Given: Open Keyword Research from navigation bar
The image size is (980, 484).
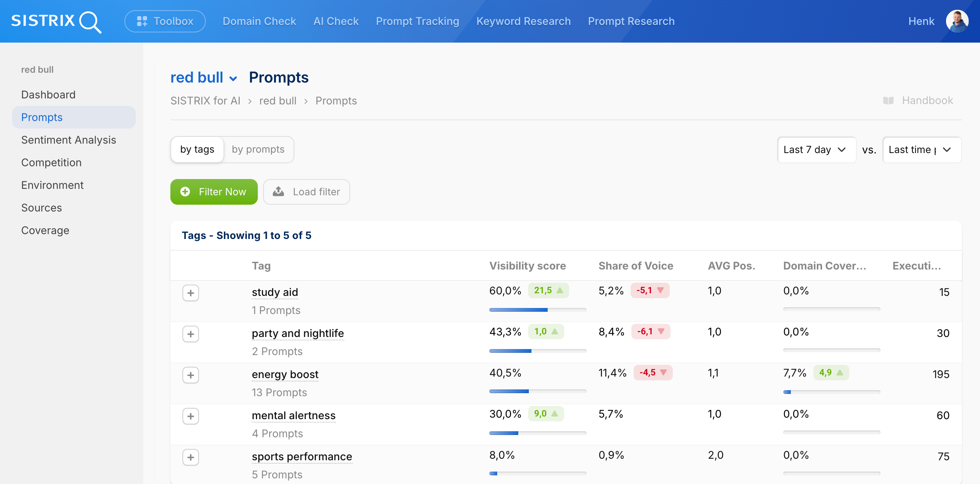Looking at the screenshot, I should (523, 21).
